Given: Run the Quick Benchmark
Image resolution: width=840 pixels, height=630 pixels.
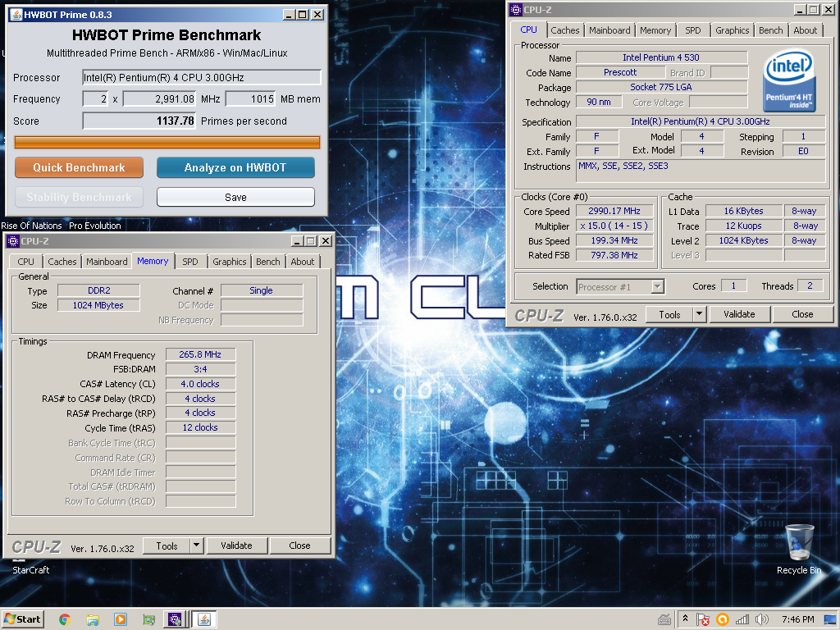Looking at the screenshot, I should (x=79, y=167).
